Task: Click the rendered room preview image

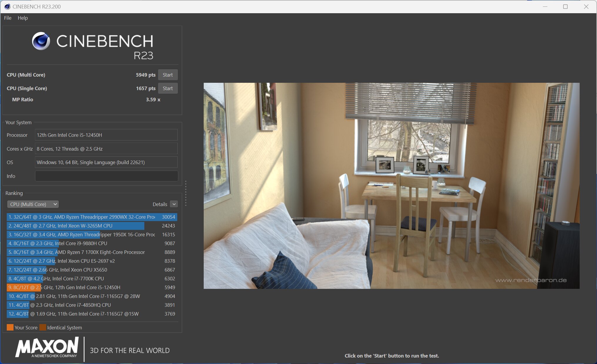Action: point(392,186)
